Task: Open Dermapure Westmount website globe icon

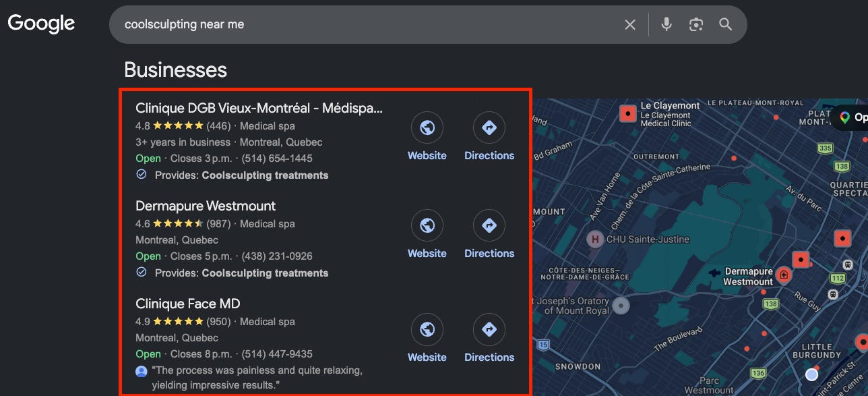Action: (427, 225)
